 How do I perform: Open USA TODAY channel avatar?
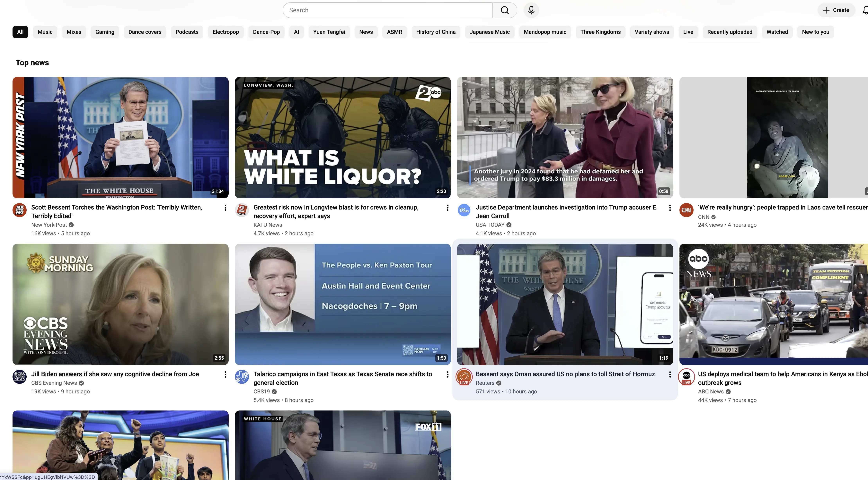click(x=464, y=210)
